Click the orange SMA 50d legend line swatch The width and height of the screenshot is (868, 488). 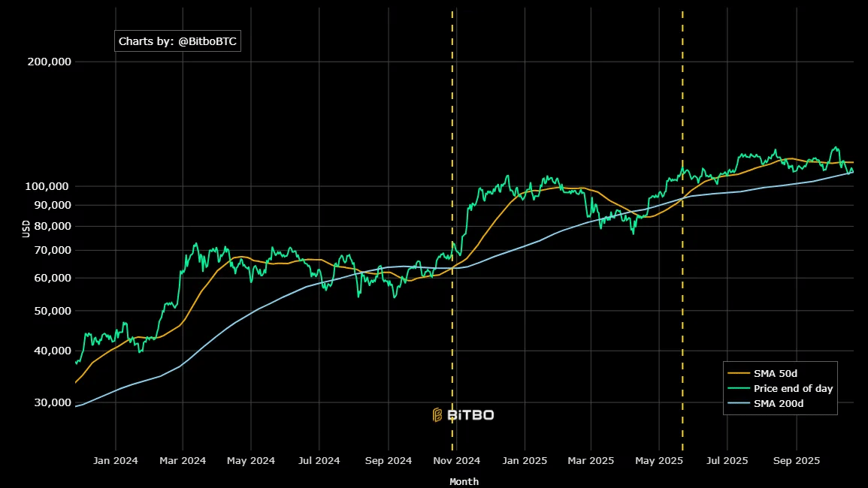tap(738, 373)
